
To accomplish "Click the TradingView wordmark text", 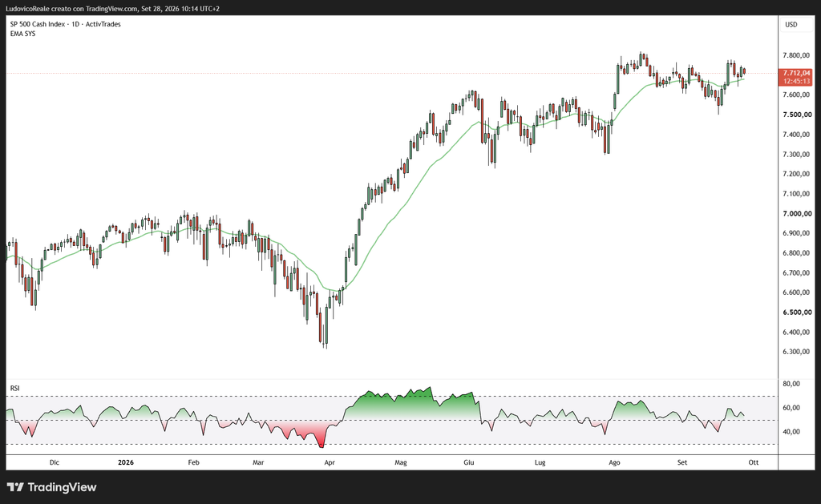I will pyautogui.click(x=62, y=487).
